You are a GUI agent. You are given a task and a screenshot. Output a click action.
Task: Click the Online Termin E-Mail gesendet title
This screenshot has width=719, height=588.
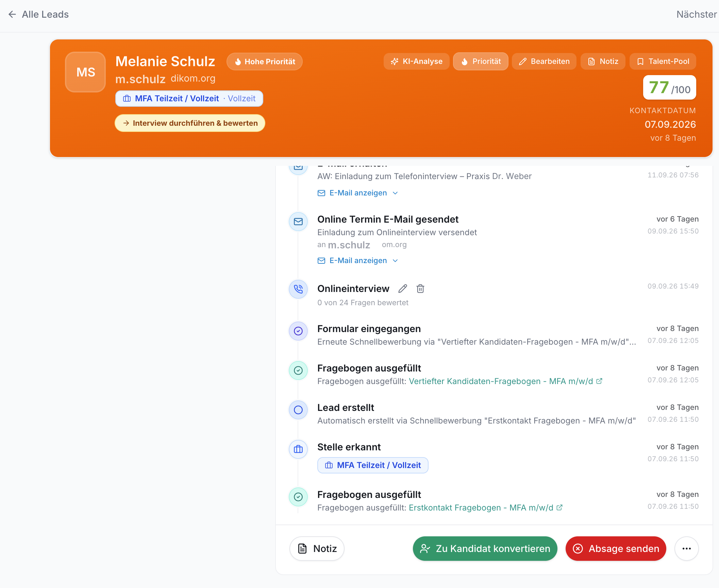coord(388,220)
